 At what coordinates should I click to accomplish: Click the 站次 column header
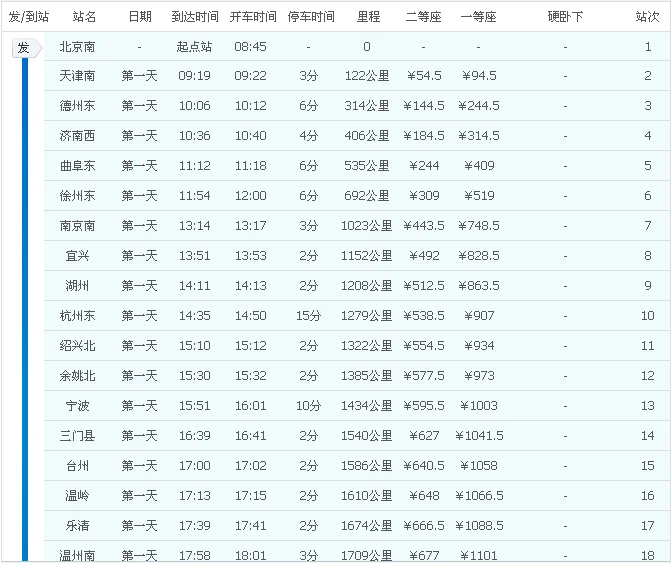pos(647,17)
